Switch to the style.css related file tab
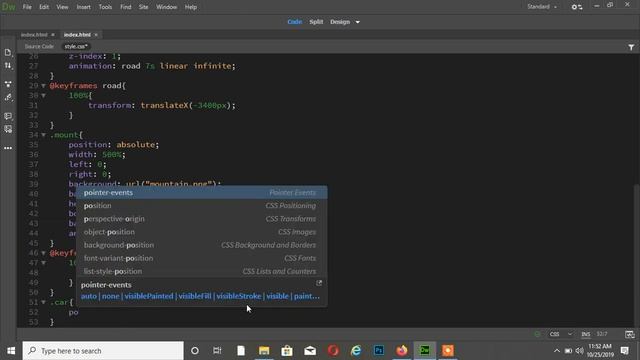 (x=76, y=47)
